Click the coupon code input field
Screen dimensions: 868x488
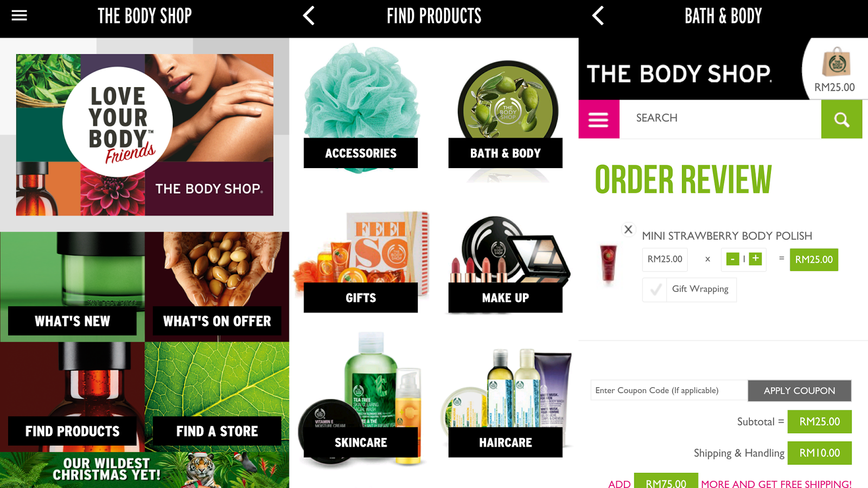pyautogui.click(x=669, y=390)
